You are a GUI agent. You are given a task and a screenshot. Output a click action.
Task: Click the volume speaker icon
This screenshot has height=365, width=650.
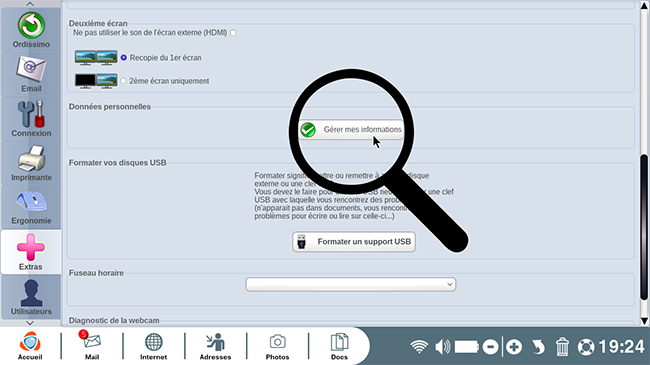[443, 346]
